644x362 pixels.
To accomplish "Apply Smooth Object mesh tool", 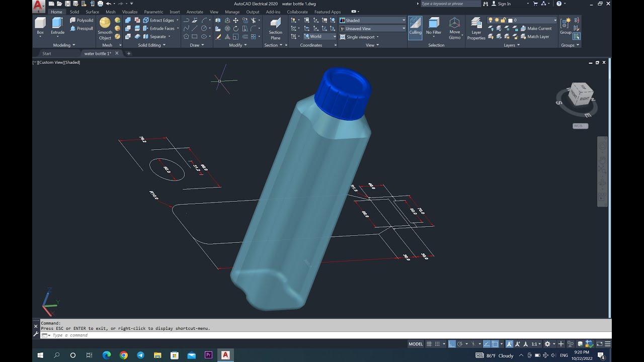I will pyautogui.click(x=105, y=29).
